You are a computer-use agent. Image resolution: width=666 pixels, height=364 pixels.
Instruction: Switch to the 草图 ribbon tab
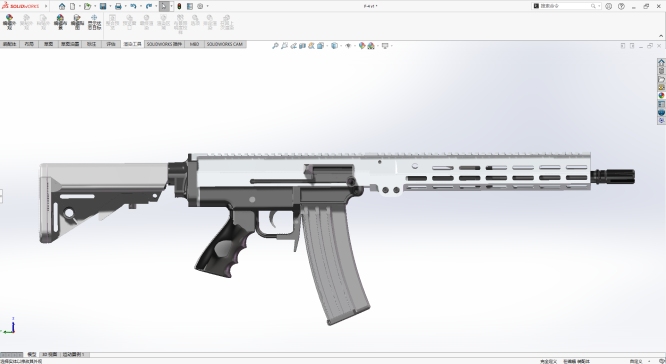(x=48, y=44)
